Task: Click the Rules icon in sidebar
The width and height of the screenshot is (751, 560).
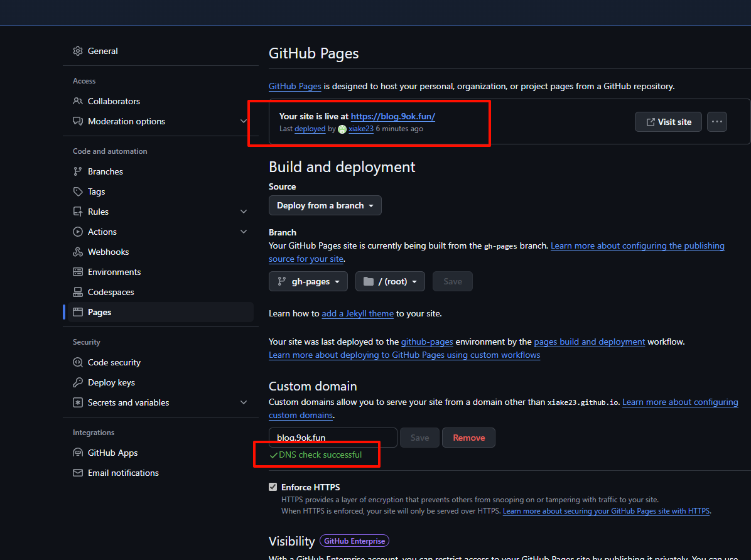Action: (78, 212)
